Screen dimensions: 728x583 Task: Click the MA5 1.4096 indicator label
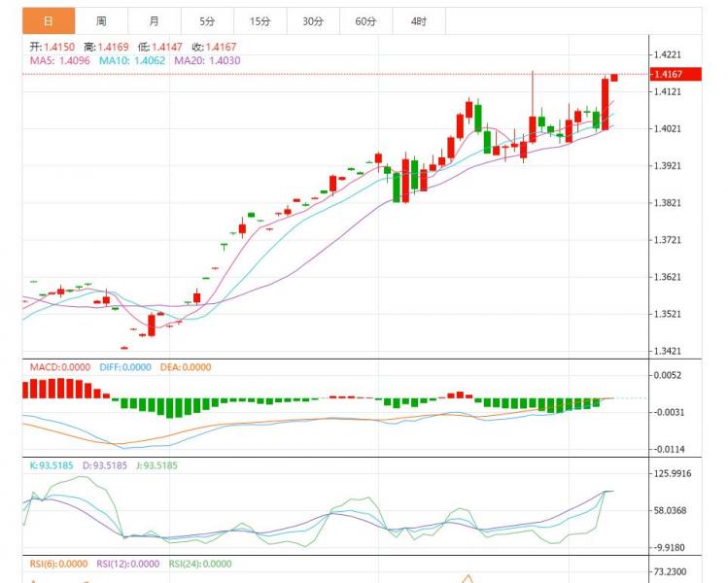point(60,60)
